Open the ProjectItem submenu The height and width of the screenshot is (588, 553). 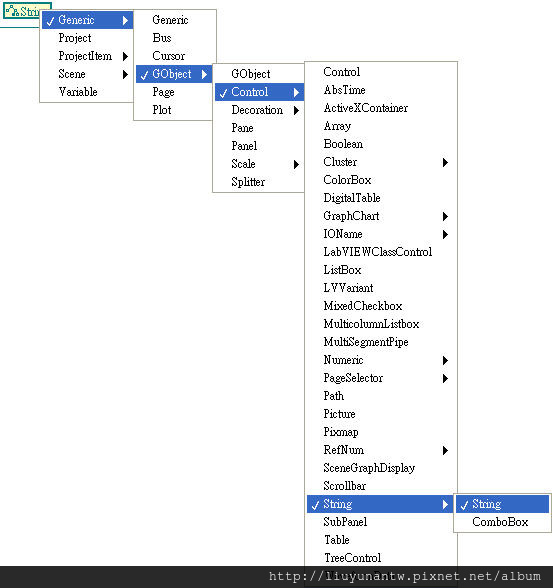click(87, 56)
